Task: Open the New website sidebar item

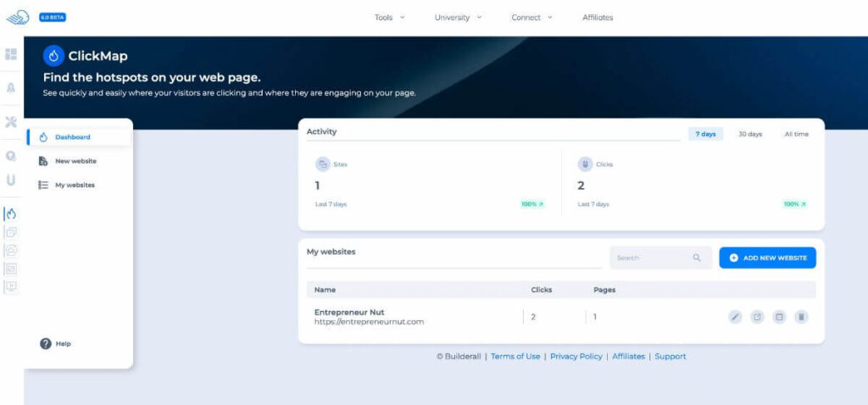Action: (x=75, y=161)
